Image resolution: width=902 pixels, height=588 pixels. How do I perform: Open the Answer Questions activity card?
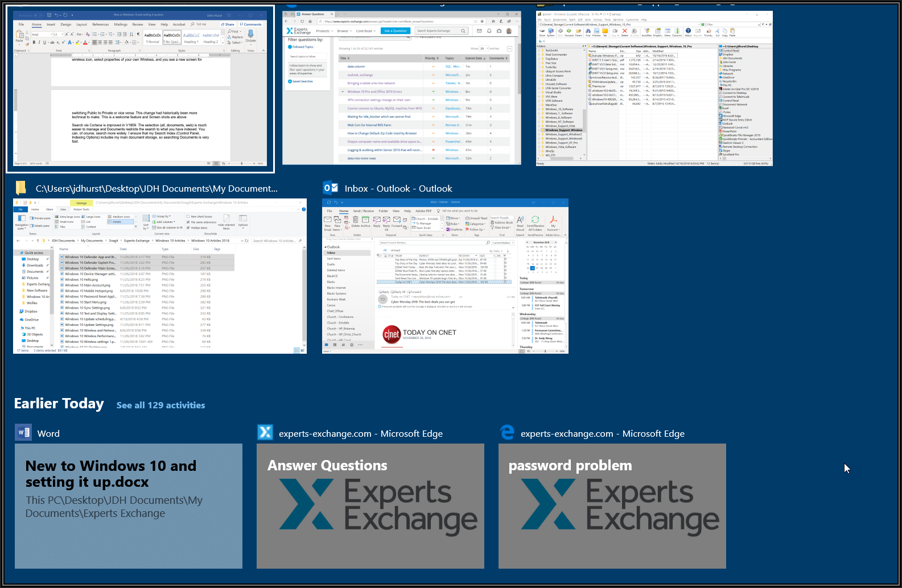(x=370, y=506)
